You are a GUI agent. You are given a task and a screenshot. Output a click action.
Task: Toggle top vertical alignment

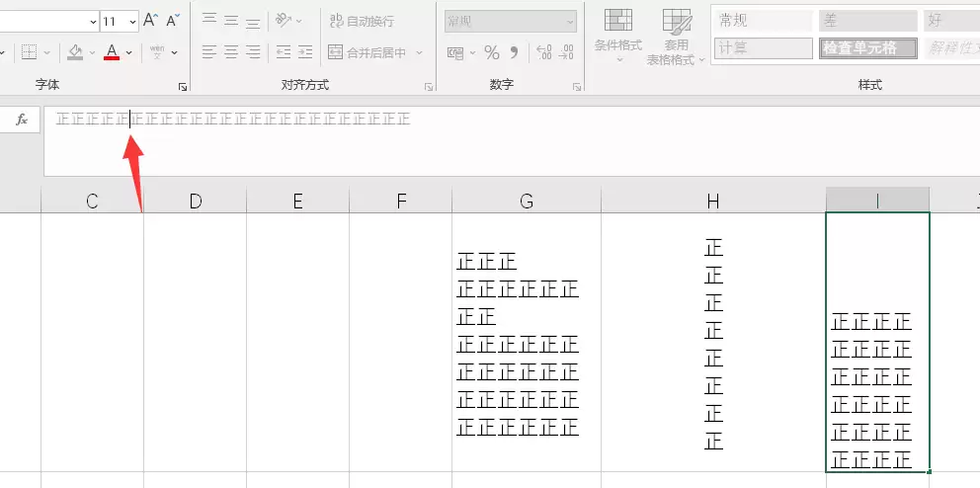pyautogui.click(x=208, y=21)
